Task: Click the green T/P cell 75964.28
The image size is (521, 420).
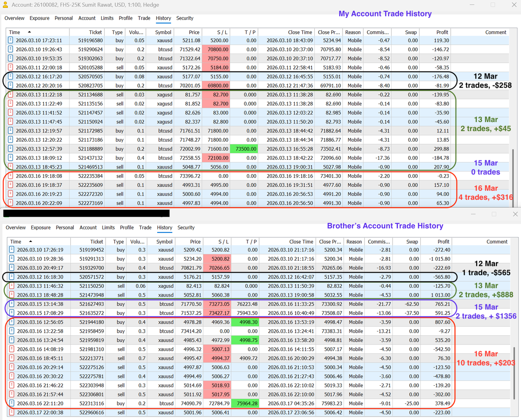Action: click(245, 403)
